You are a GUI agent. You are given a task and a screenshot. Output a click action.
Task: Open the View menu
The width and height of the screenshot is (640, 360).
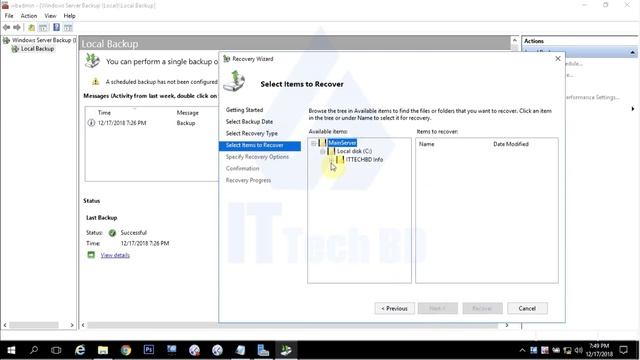coord(50,16)
